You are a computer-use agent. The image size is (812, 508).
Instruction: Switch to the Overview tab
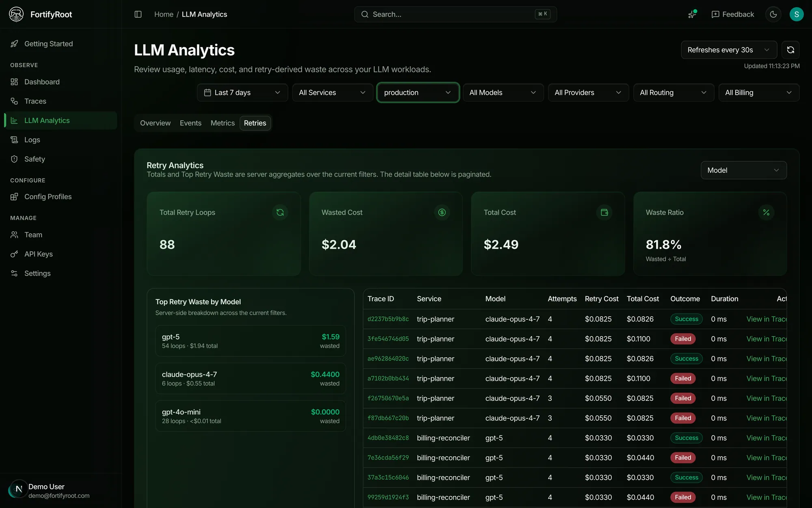(155, 123)
